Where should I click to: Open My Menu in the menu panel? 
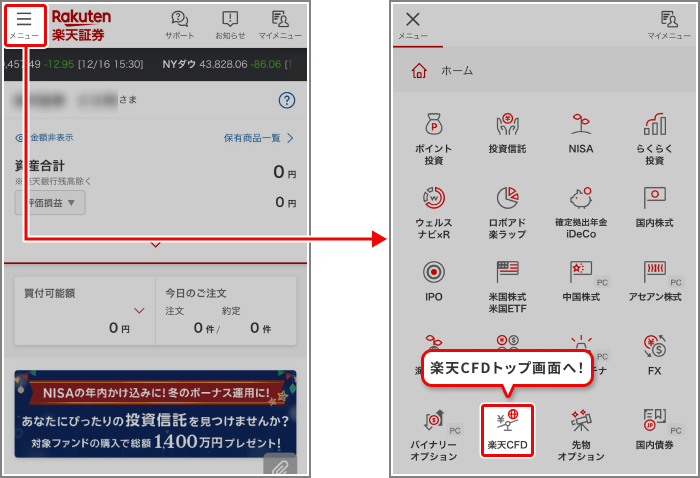tap(669, 25)
